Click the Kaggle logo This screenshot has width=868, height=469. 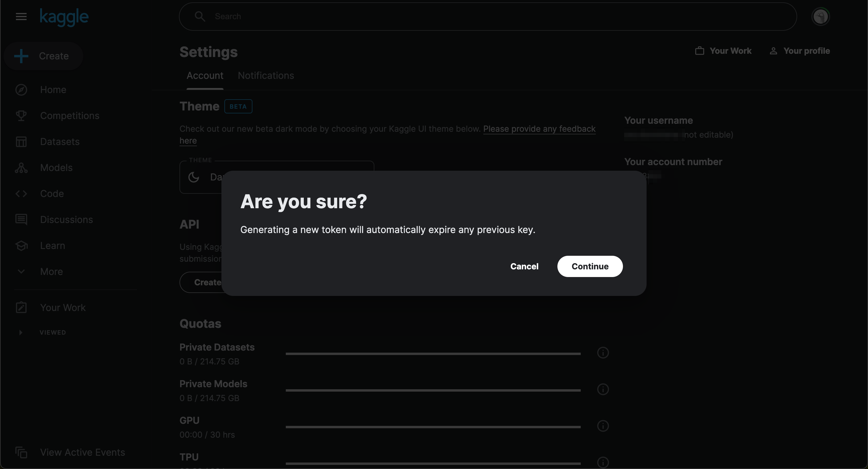tap(64, 17)
